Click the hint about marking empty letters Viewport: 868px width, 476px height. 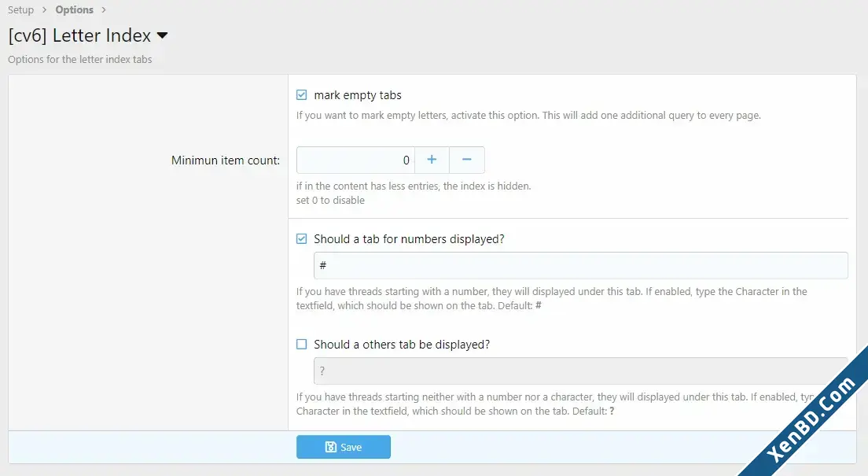pos(528,115)
